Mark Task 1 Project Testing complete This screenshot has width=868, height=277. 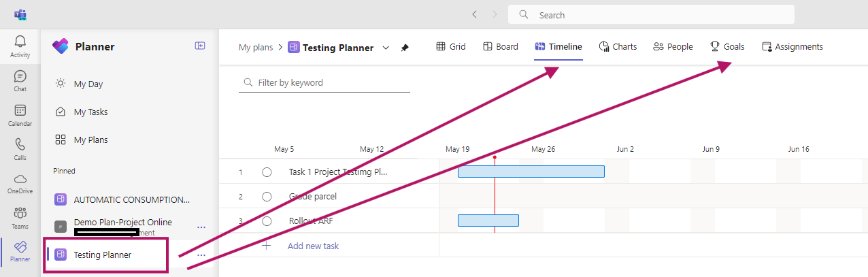pos(267,172)
